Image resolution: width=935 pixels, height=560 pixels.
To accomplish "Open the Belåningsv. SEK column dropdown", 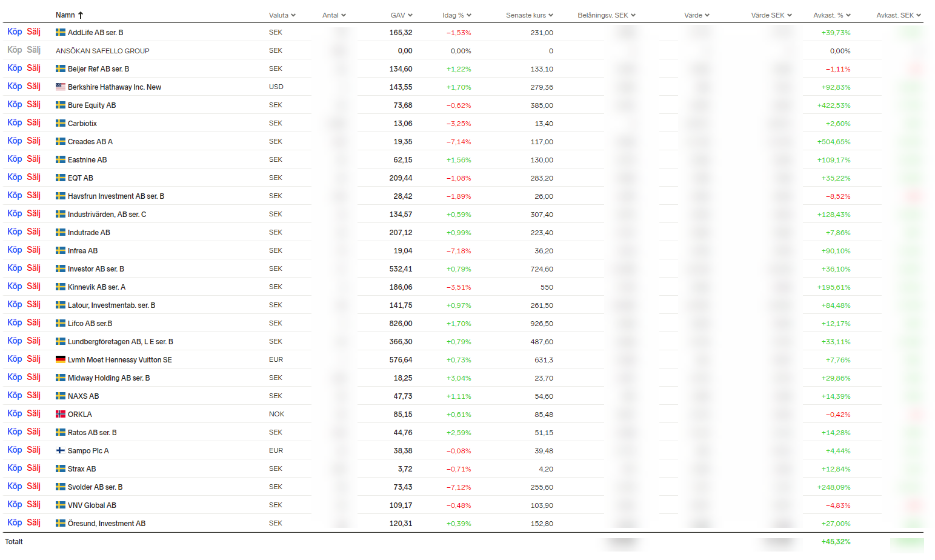I will pos(633,15).
